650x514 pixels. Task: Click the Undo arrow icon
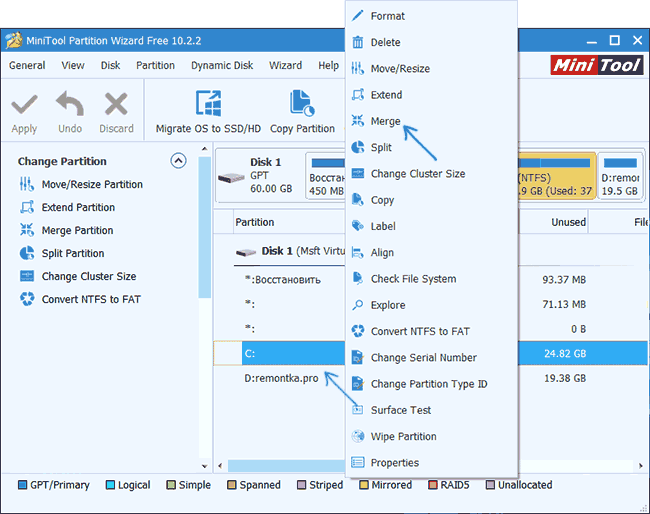tap(70, 104)
